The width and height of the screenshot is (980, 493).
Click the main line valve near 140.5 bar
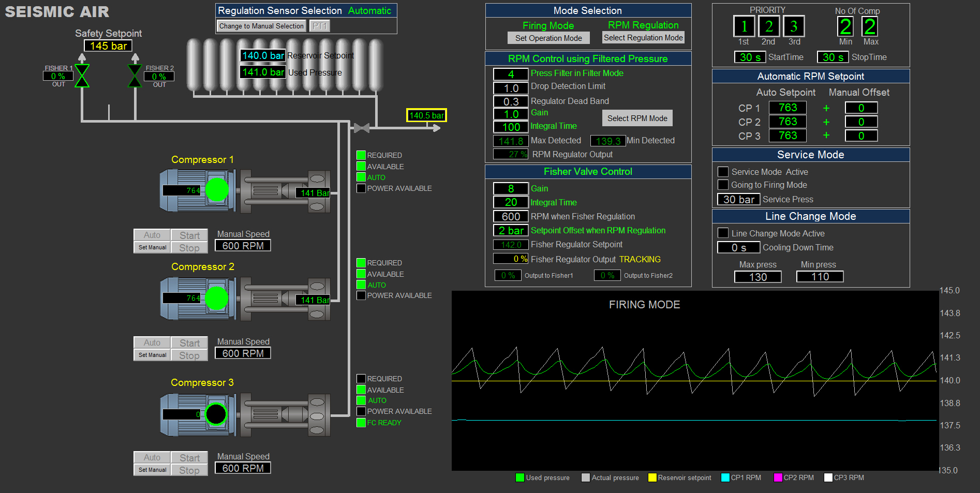[x=361, y=128]
